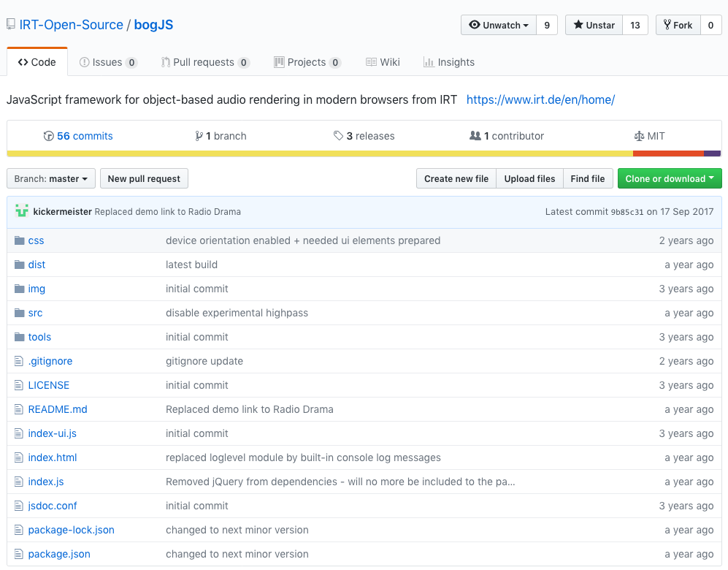Open the index.html file

pyautogui.click(x=53, y=457)
